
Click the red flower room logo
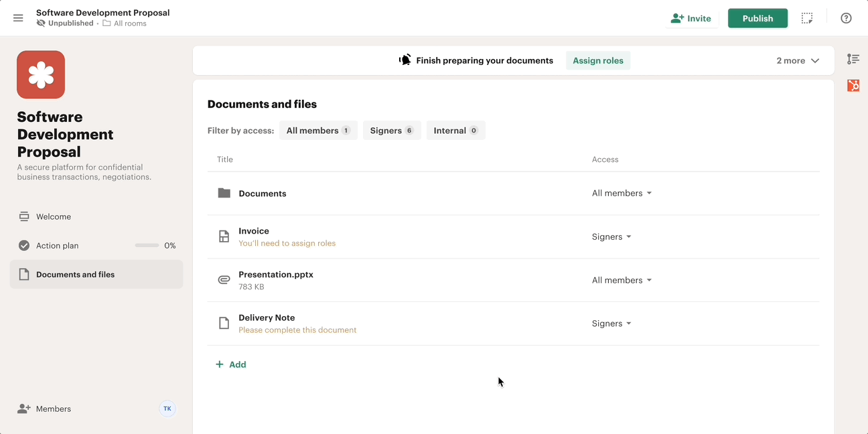click(x=41, y=74)
